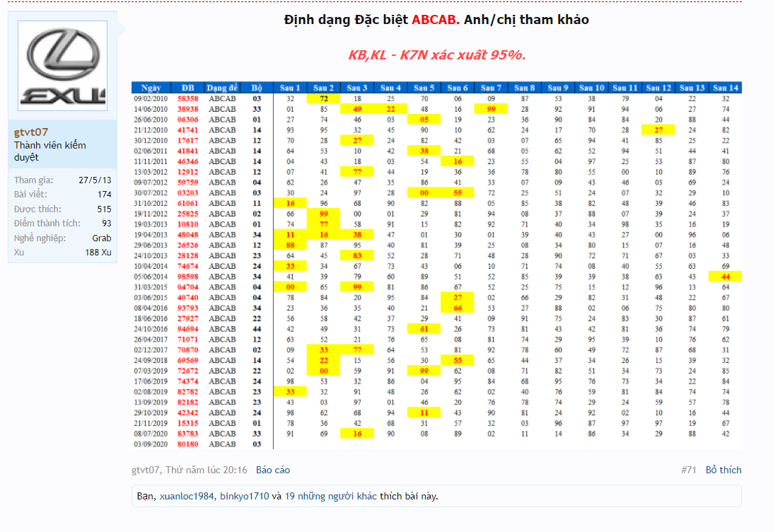Select the Sau 1 column header
This screenshot has height=532, width=773.
point(290,88)
